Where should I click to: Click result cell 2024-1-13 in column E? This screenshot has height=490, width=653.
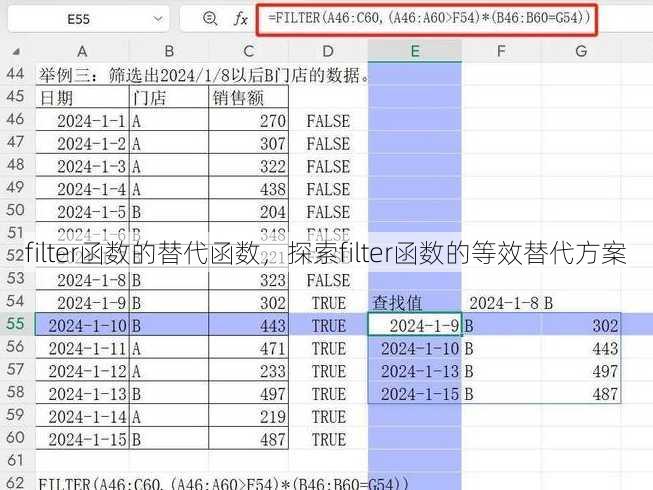(415, 371)
